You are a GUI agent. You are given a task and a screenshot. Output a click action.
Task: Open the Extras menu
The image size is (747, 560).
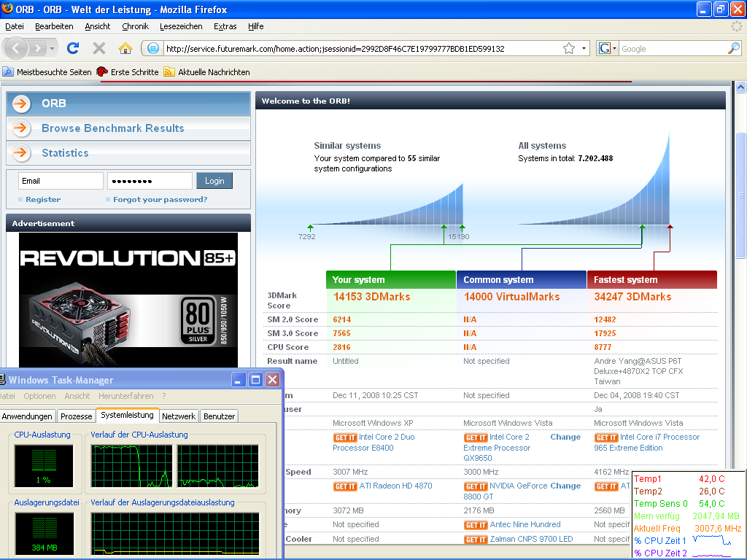(225, 26)
